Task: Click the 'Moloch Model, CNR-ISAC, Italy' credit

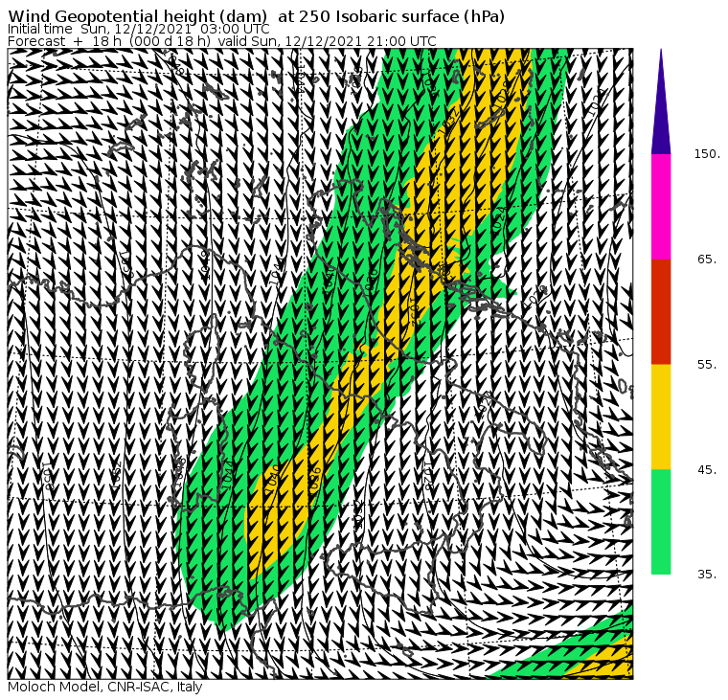Action: pos(105,687)
